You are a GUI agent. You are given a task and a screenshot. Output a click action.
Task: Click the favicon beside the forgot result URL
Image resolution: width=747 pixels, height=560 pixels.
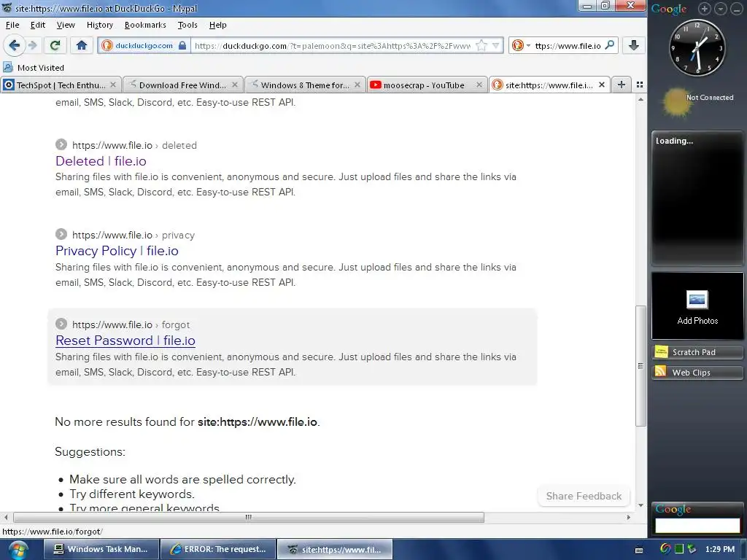[61, 324]
